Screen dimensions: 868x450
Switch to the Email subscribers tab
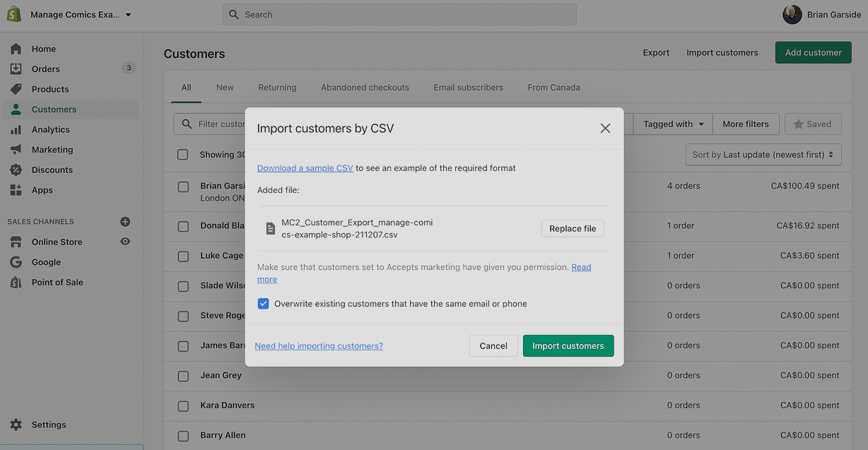click(x=469, y=88)
